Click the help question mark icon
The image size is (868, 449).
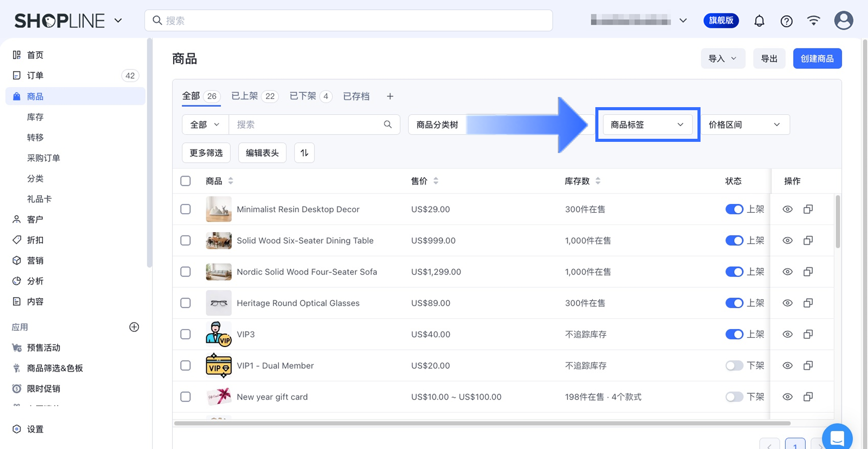point(786,21)
